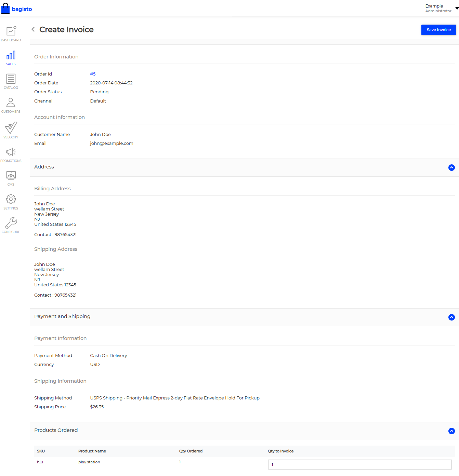Viewport: 459px width, 476px height.
Task: Switch to order details via Order Id #5
Action: point(93,74)
